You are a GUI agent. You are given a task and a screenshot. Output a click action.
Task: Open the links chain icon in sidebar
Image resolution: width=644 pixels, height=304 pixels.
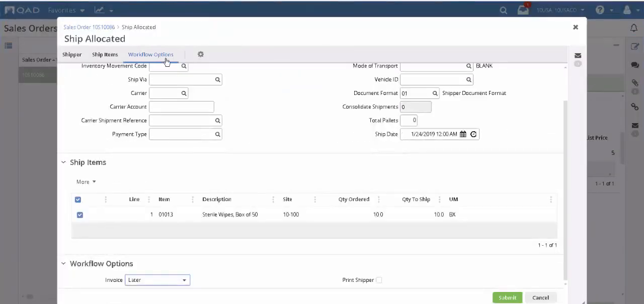635,107
